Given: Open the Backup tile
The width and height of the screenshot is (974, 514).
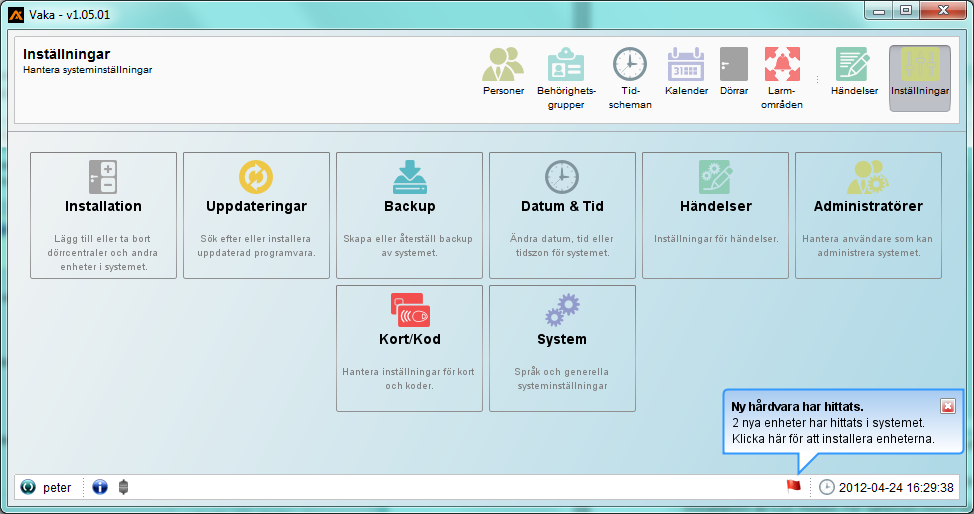Looking at the screenshot, I should click(409, 215).
